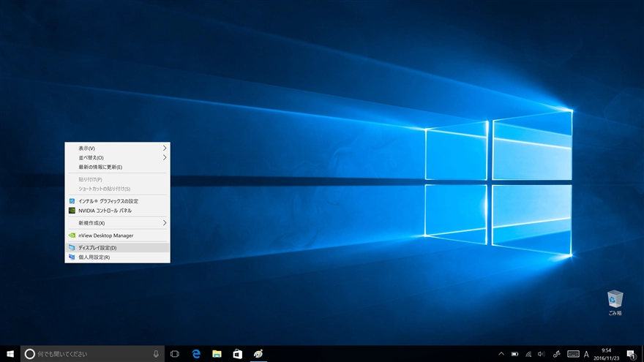644x362 pixels.
Task: Launch Microsoft Edge from the taskbar
Action: click(x=196, y=354)
